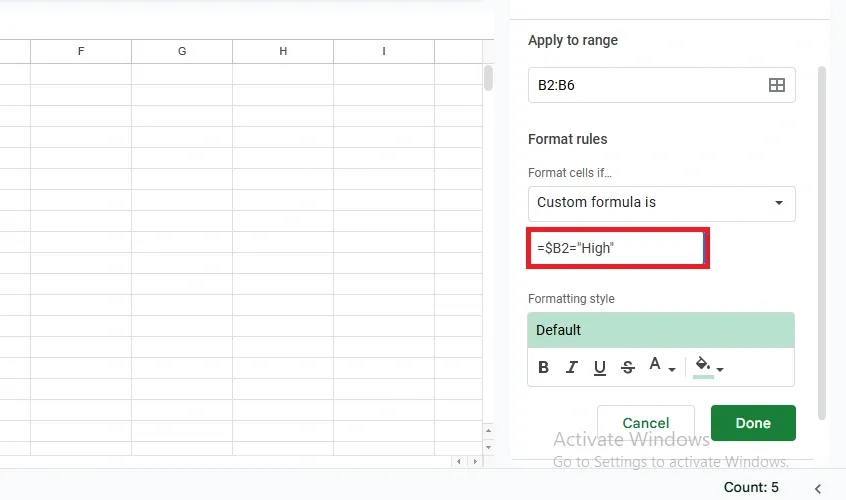Click the custom formula input field
Screen dimensions: 846x500
[615, 248]
